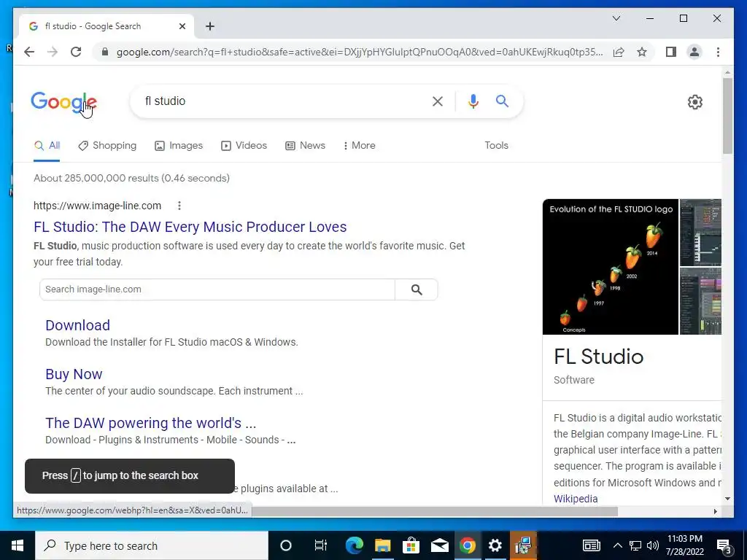View site info via lock icon
This screenshot has height=560, width=747.
[x=105, y=52]
